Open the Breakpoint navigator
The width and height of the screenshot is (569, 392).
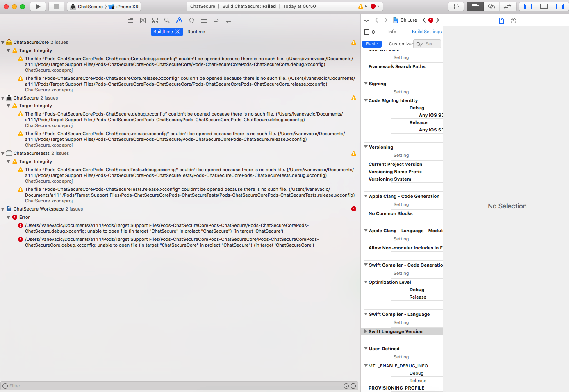point(216,20)
